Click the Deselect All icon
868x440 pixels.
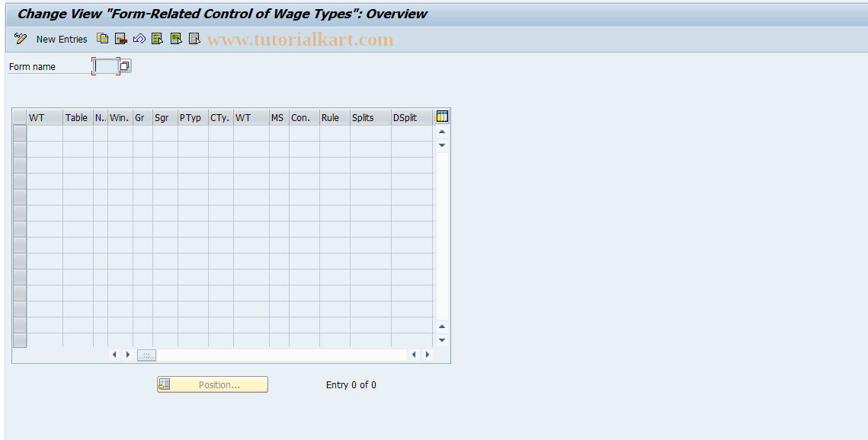(x=194, y=39)
